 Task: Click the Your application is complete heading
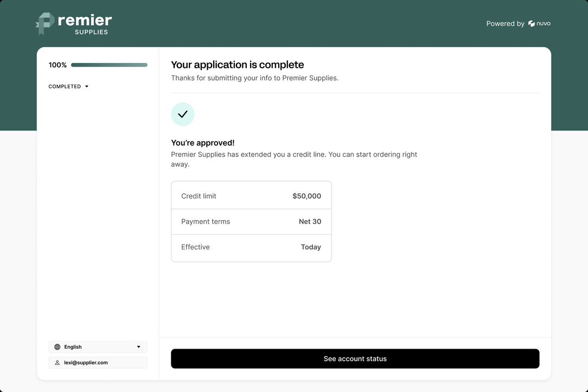tap(238, 65)
